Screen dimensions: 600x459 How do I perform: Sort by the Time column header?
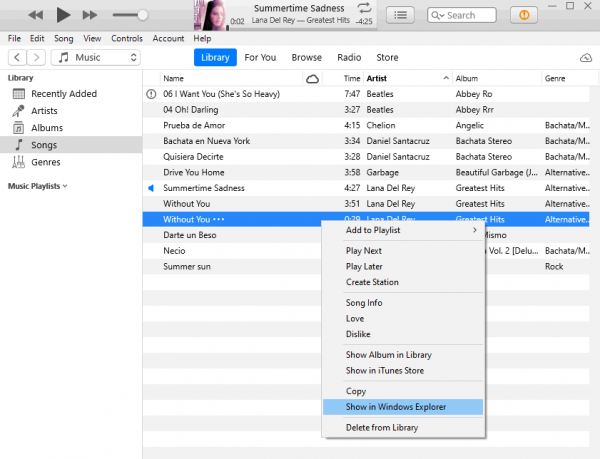[x=344, y=78]
